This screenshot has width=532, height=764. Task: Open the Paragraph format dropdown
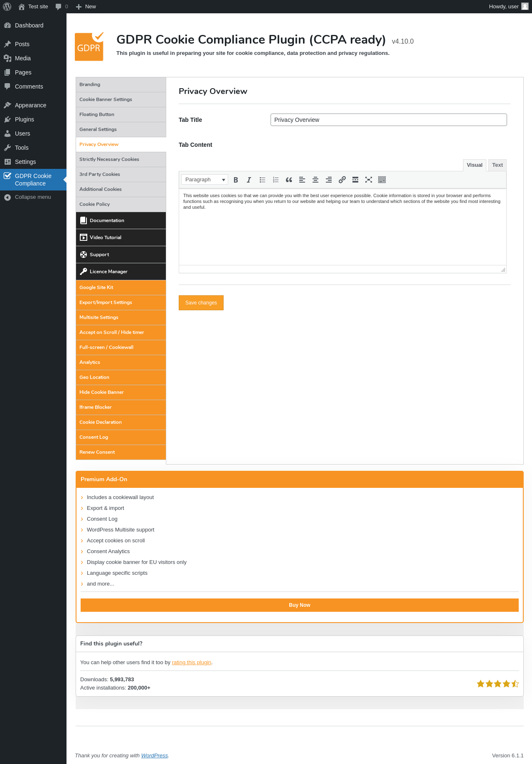204,180
